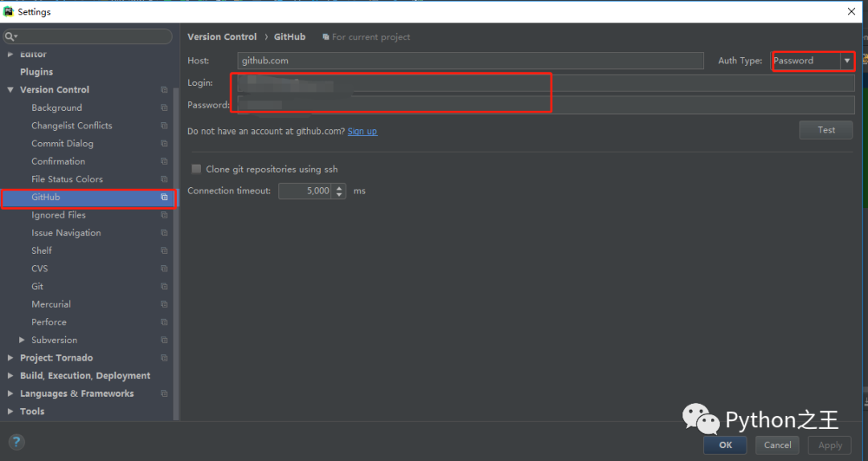Click the Host input field
Screen dimensions: 868x461
click(x=470, y=61)
